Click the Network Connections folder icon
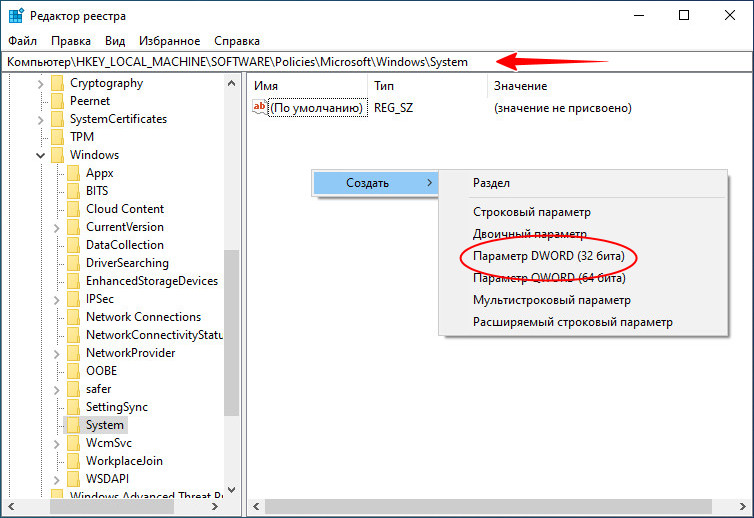Viewport: 754px width, 518px height. click(73, 317)
